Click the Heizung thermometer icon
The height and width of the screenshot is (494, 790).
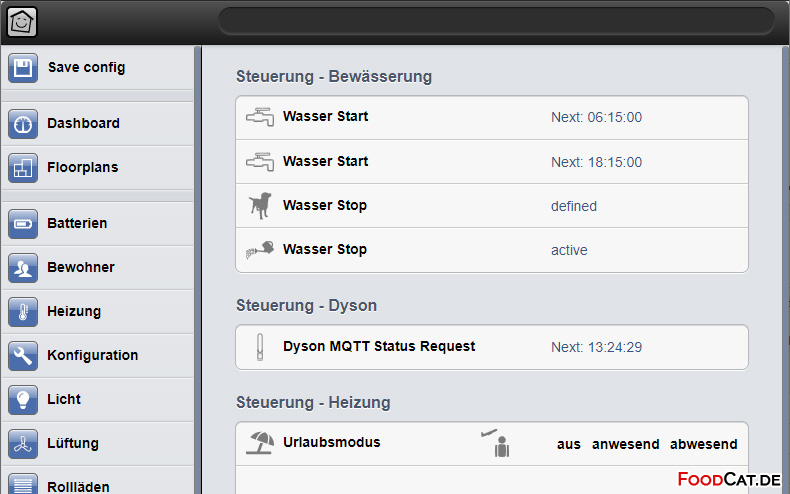coord(23,312)
